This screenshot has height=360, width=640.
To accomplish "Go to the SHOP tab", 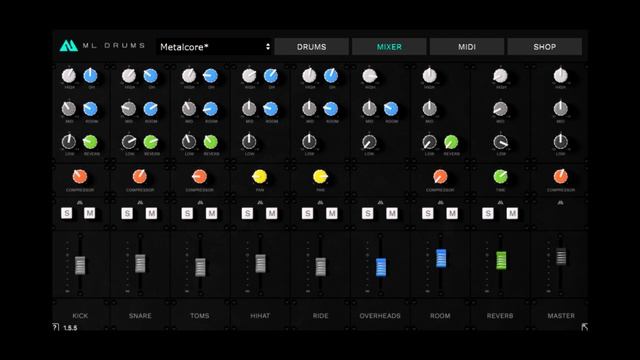I will coord(544,47).
